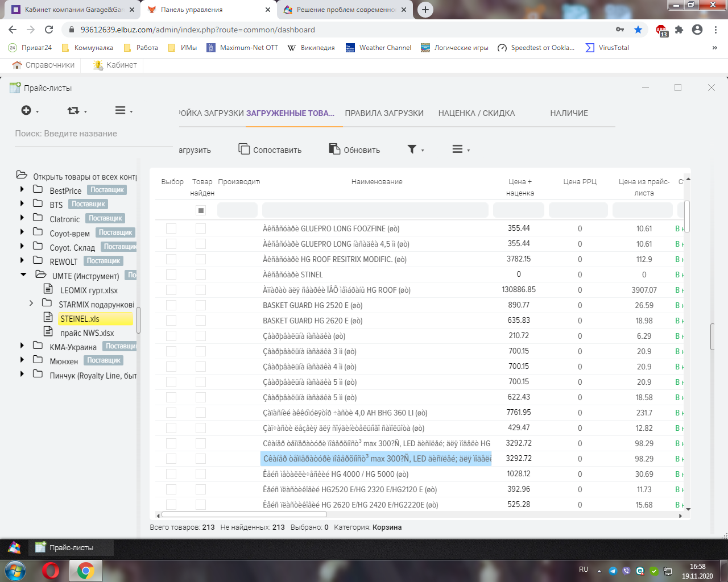
Task: Open the sidebar hamburger menu
Action: (x=123, y=110)
